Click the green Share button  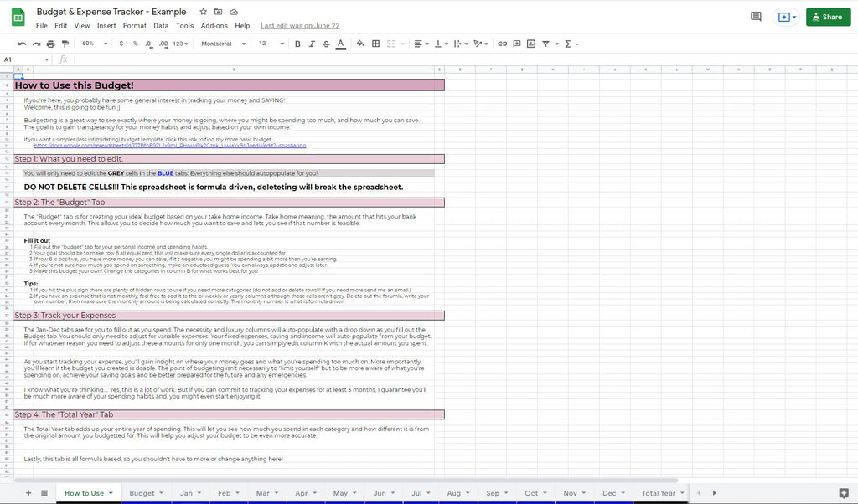(x=828, y=17)
